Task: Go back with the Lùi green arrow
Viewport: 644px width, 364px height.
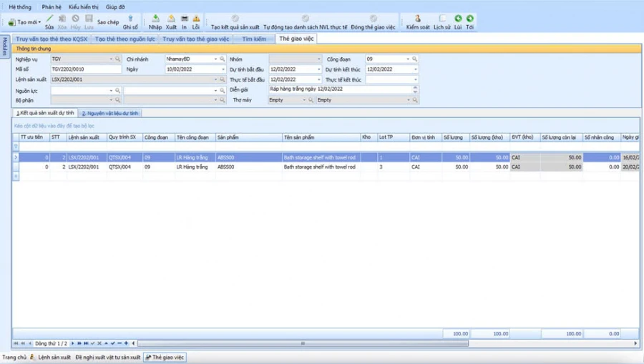Action: (458, 19)
